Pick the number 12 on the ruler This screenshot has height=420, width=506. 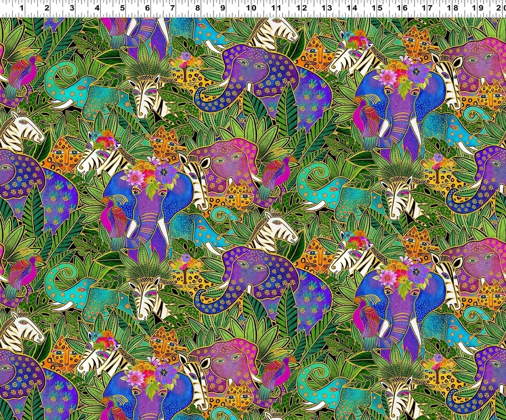302,8
